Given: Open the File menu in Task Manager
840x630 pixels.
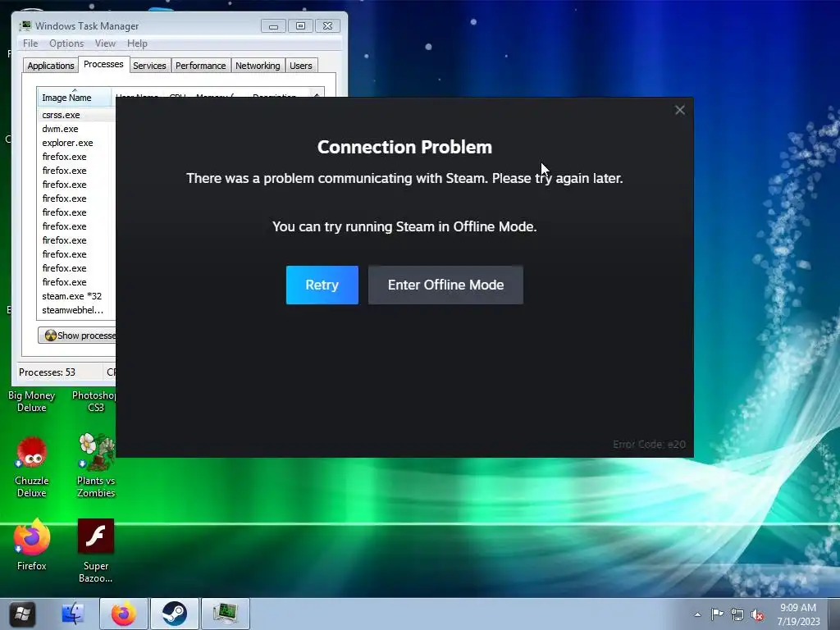Looking at the screenshot, I should [x=30, y=43].
